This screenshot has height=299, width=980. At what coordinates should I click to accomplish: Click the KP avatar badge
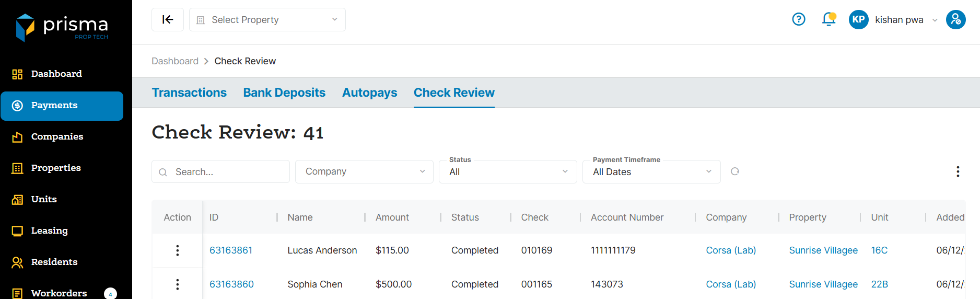[x=858, y=20]
